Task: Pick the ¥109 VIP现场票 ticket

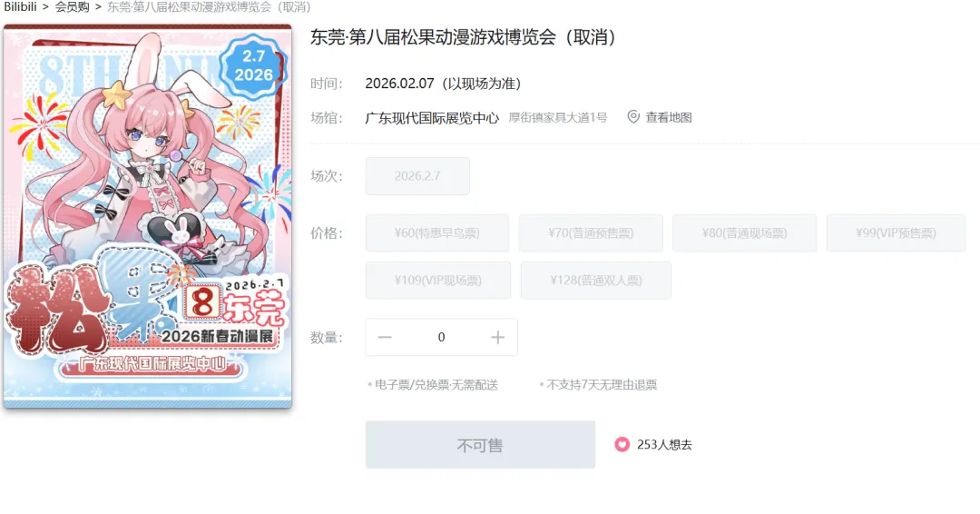Action: [x=438, y=280]
